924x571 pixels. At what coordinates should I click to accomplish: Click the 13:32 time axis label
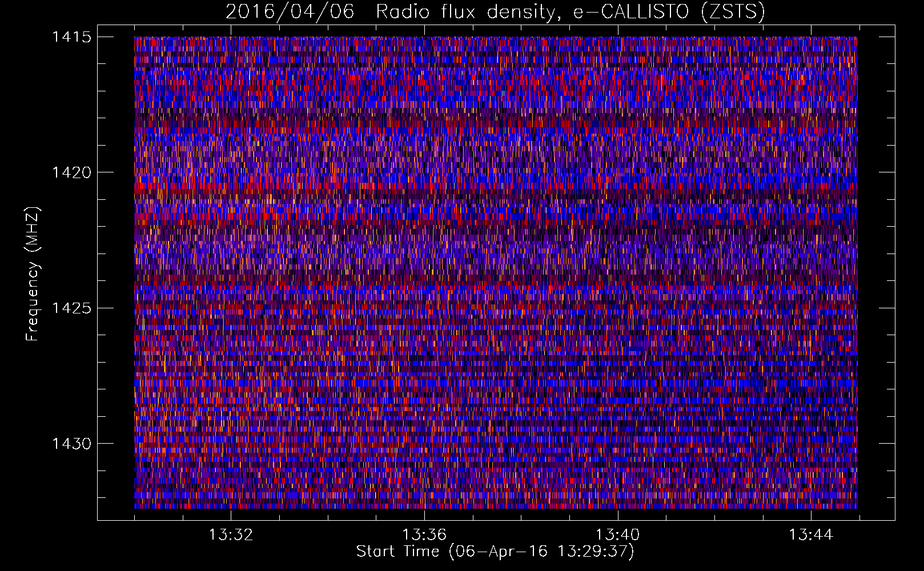(231, 535)
